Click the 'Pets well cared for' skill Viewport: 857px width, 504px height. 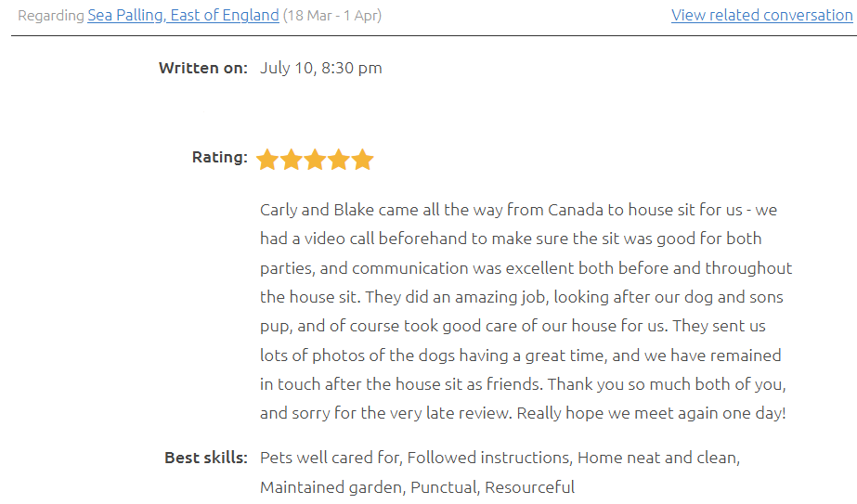coord(329,458)
